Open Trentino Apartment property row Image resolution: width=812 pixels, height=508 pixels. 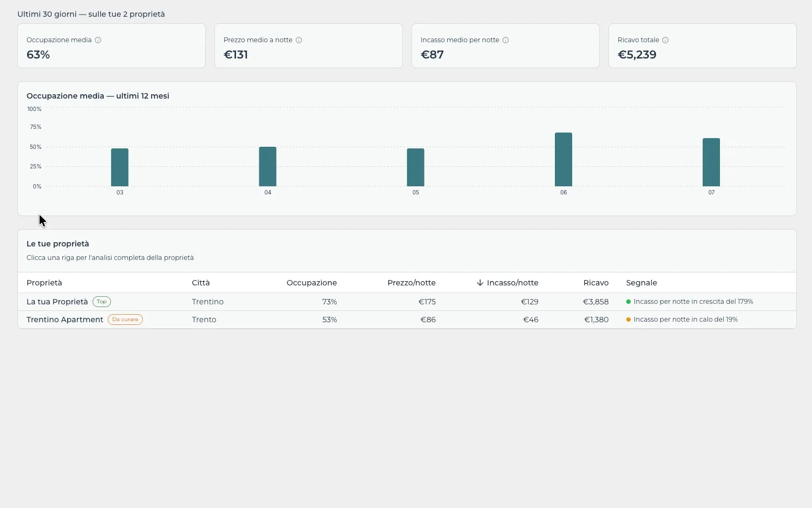coord(407,320)
